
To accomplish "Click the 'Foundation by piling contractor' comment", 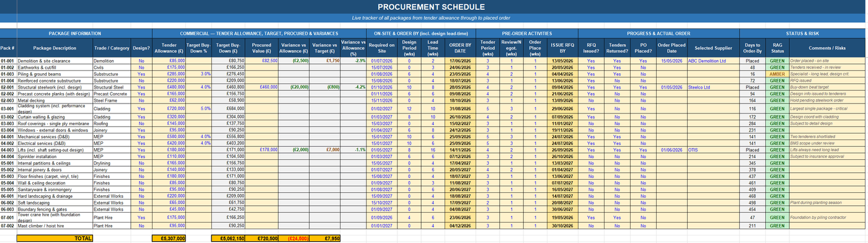I will 827,218.
